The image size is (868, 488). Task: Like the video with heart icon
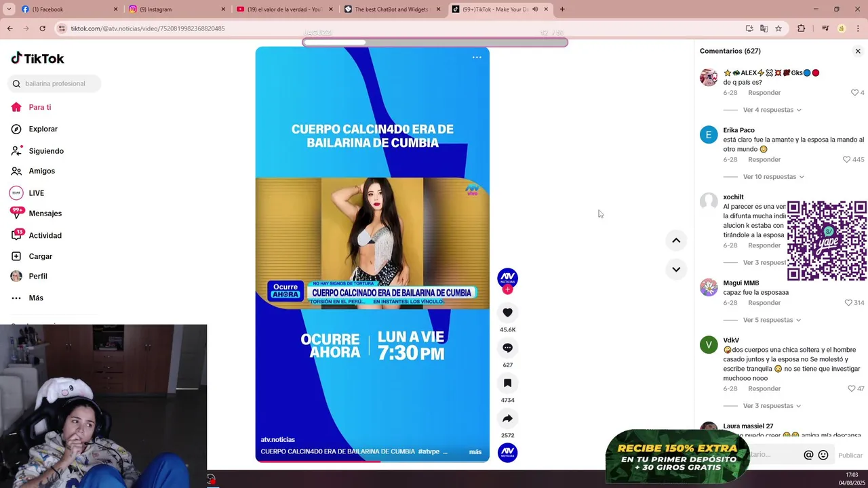507,312
